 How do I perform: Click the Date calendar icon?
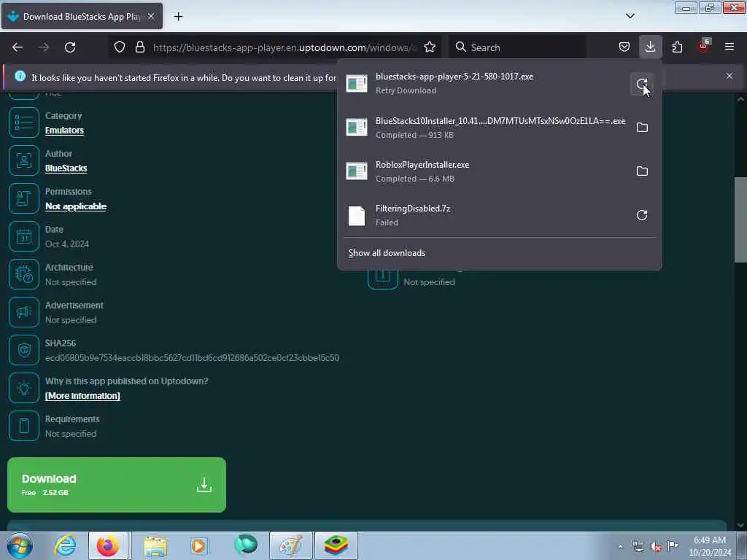click(24, 236)
